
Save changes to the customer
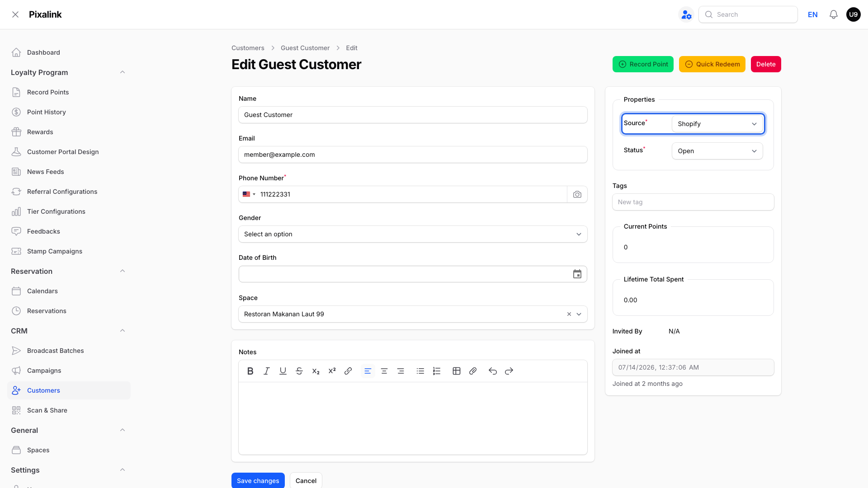tap(258, 480)
